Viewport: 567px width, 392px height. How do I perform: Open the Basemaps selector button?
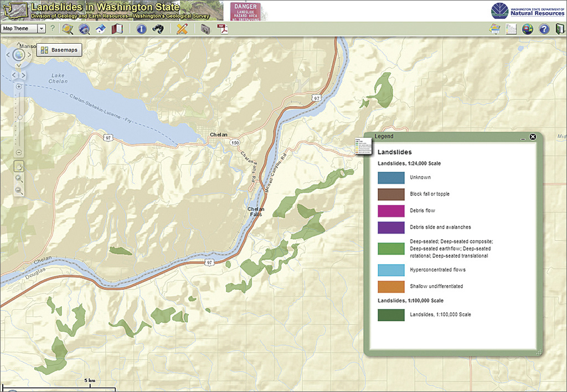(60, 50)
